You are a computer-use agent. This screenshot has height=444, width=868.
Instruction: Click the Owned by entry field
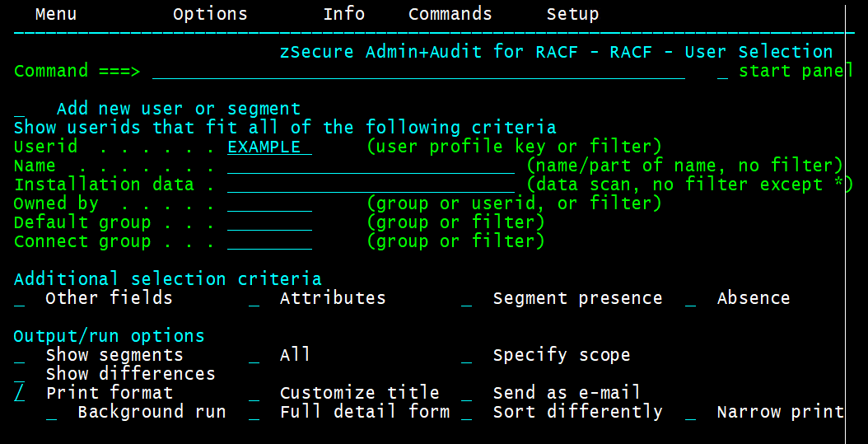coord(269,203)
